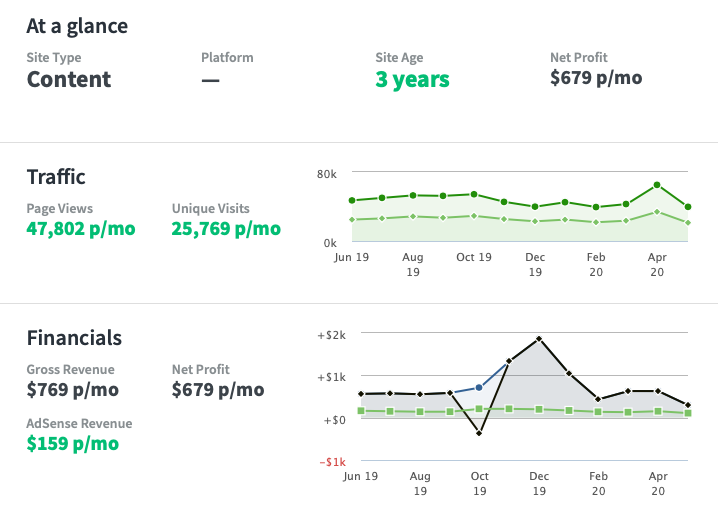Click the negative dip point in Financials chart
The width and height of the screenshot is (718, 519).
coord(480,433)
